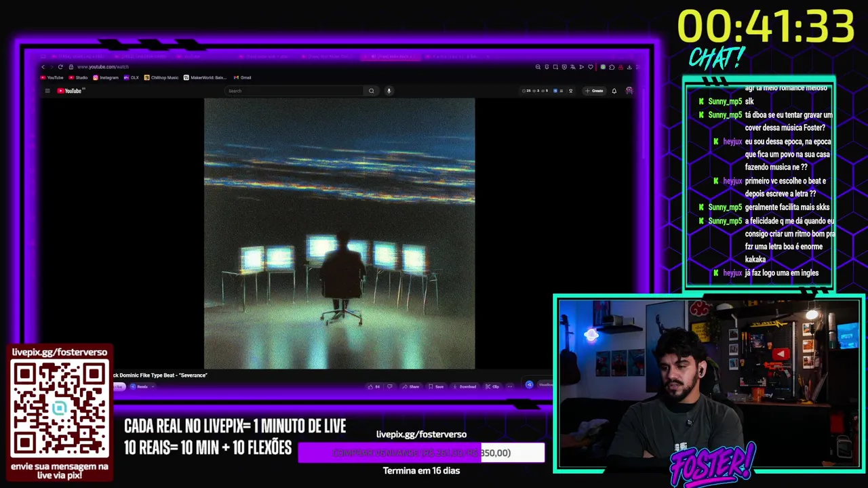Click the search magnifier button
Image resolution: width=868 pixels, height=488 pixels.
pos(371,91)
